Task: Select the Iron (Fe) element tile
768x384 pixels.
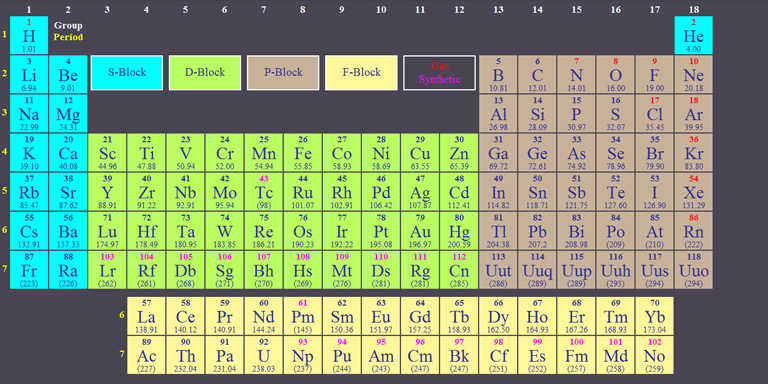Action: pyautogui.click(x=303, y=153)
